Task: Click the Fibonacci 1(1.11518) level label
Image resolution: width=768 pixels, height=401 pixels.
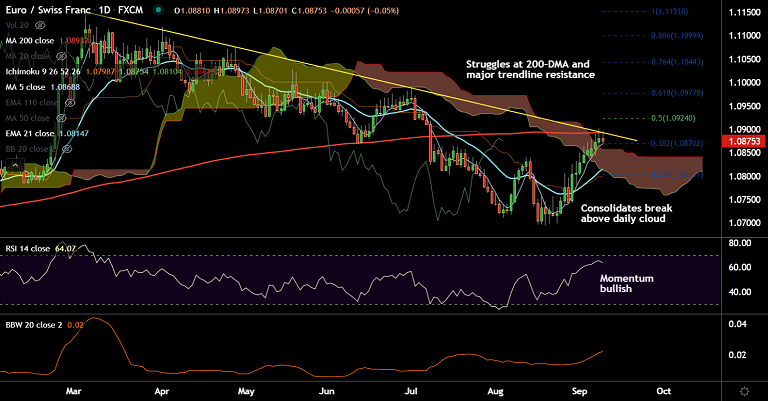Action: (x=669, y=11)
